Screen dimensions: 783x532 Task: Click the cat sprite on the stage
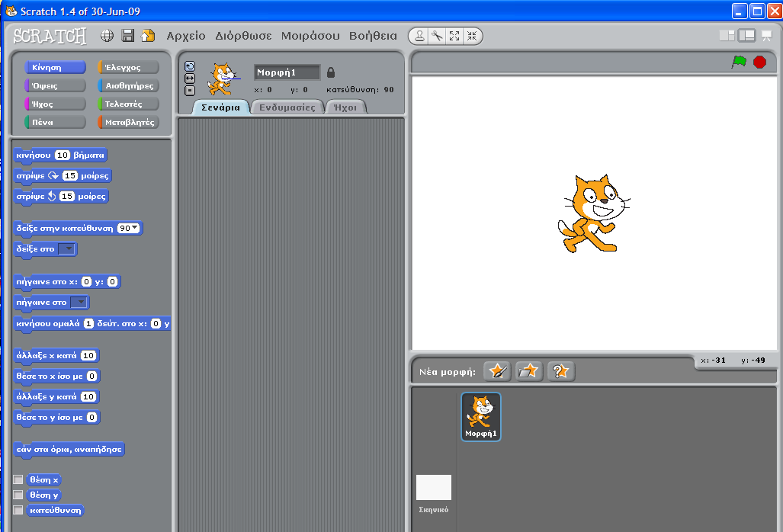tap(593, 213)
